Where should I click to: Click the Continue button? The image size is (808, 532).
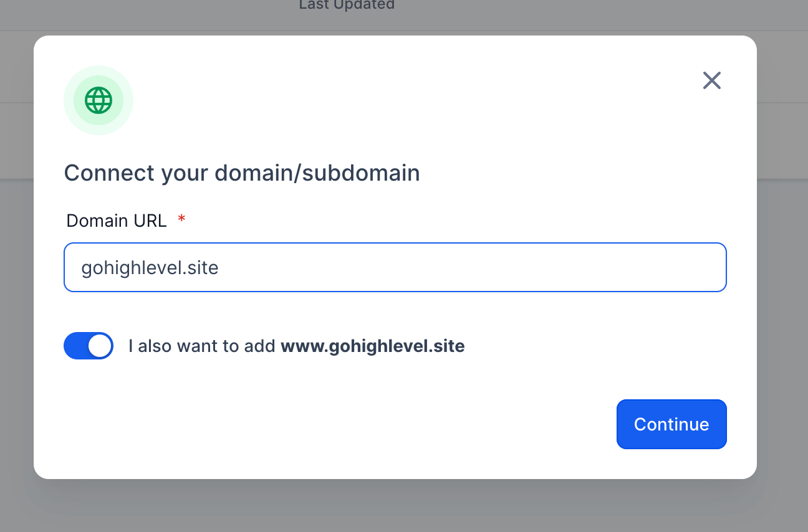[671, 424]
